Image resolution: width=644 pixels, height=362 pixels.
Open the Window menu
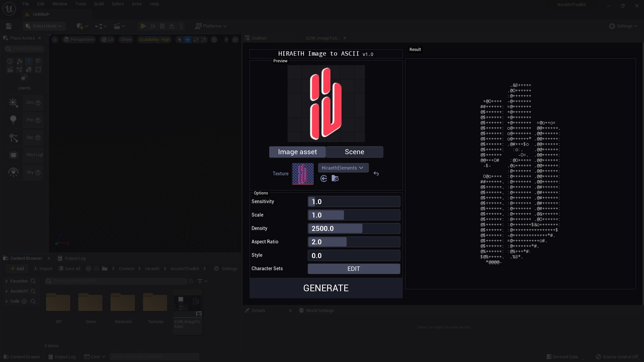[x=59, y=4]
